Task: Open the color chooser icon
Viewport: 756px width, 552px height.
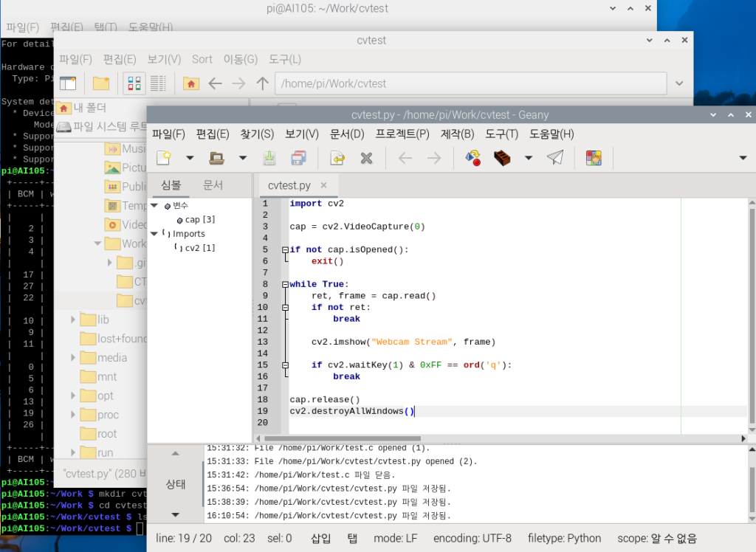Action: pos(594,158)
